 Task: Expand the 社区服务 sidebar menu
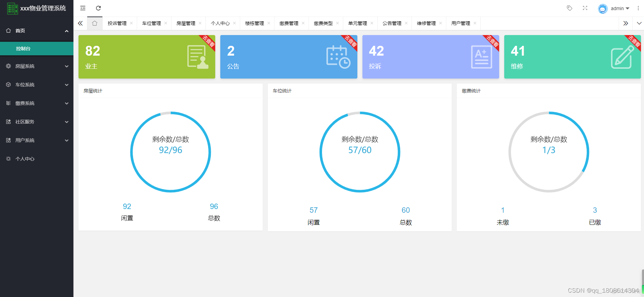coord(37,122)
